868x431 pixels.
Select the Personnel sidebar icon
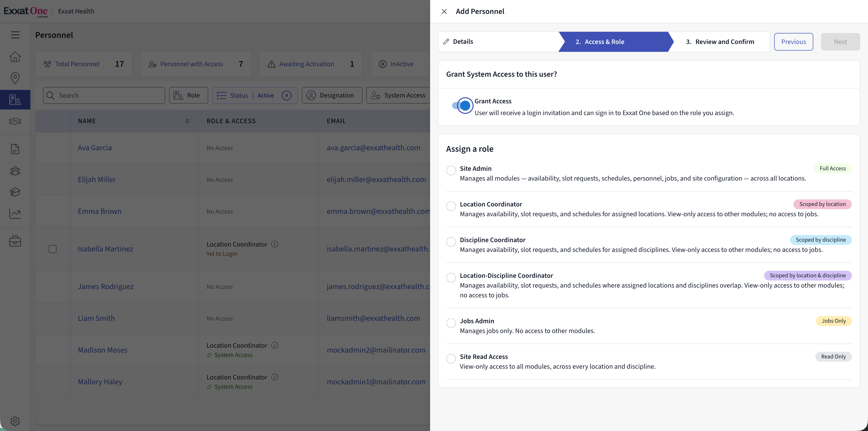tap(15, 100)
